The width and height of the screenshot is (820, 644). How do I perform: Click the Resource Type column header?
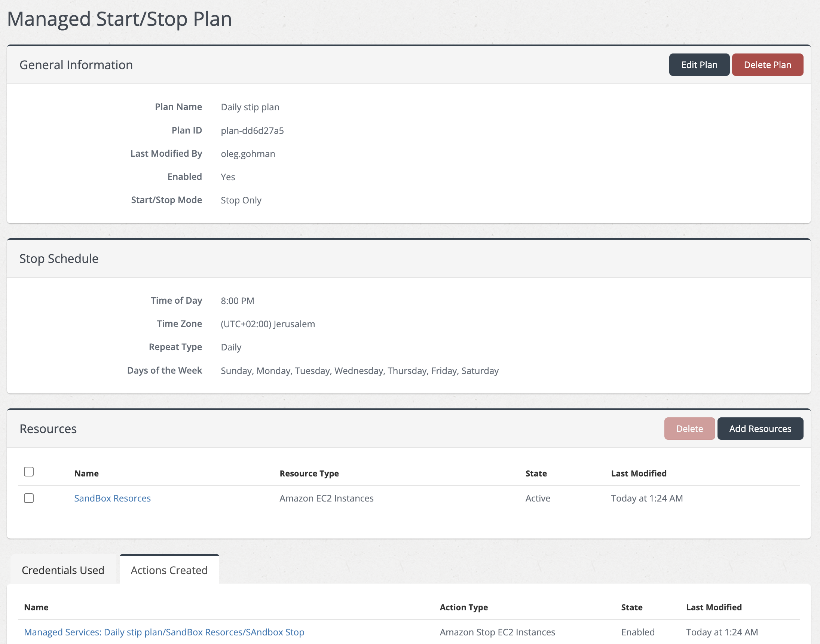click(x=309, y=473)
